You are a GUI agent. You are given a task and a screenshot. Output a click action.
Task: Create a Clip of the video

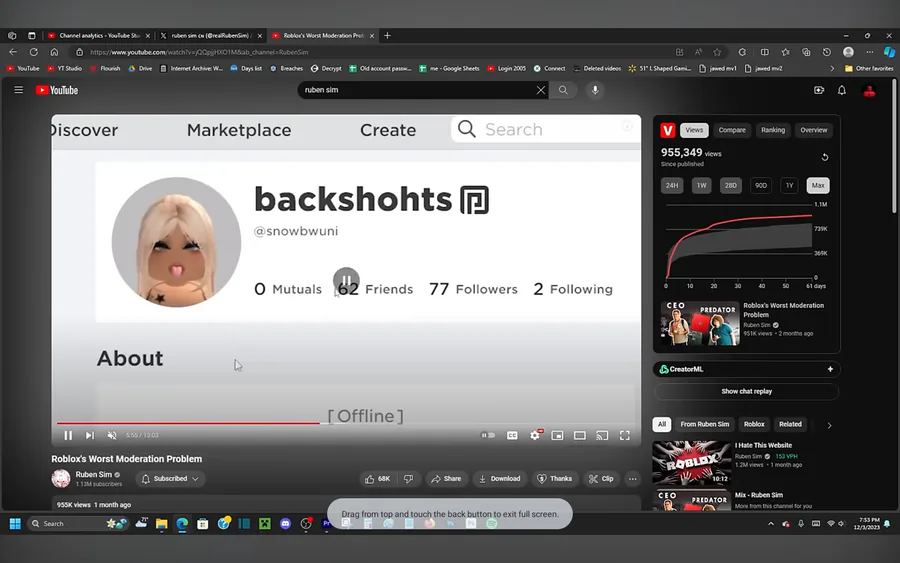click(601, 479)
